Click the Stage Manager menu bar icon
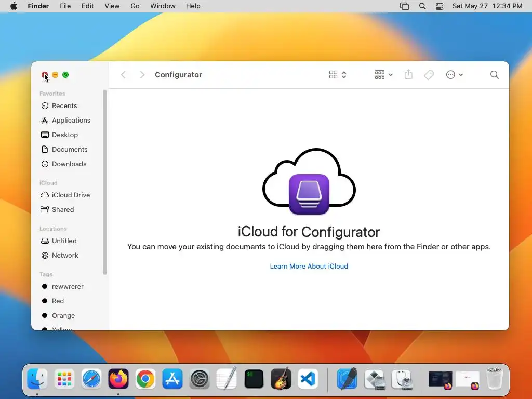 coord(404,6)
